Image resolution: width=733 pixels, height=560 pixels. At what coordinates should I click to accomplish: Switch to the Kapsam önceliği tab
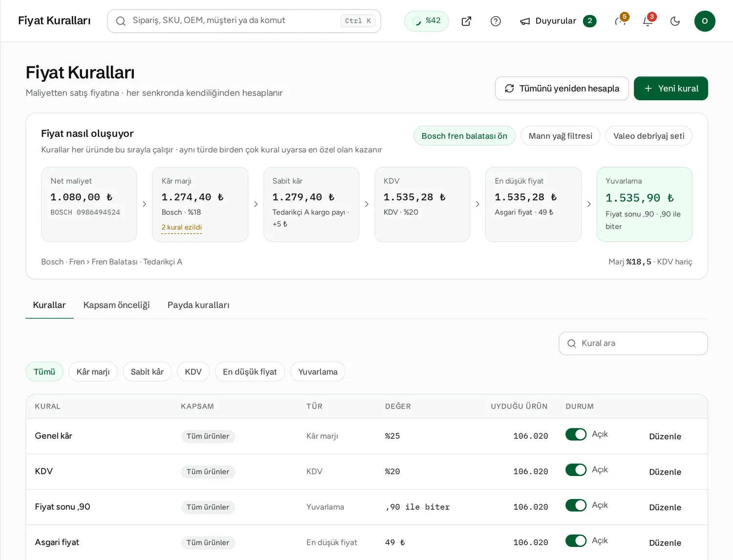coord(116,305)
